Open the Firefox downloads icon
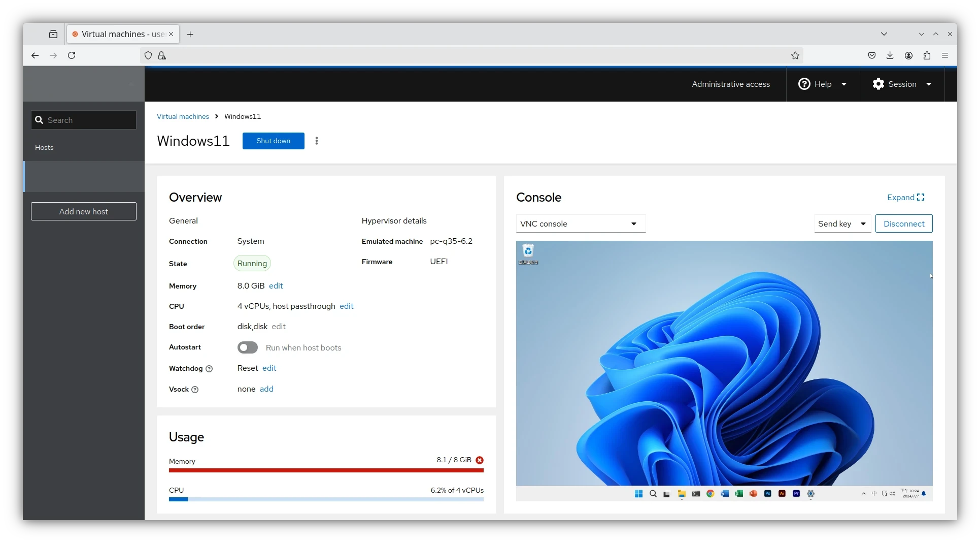Viewport: 980px width, 543px height. [x=890, y=55]
